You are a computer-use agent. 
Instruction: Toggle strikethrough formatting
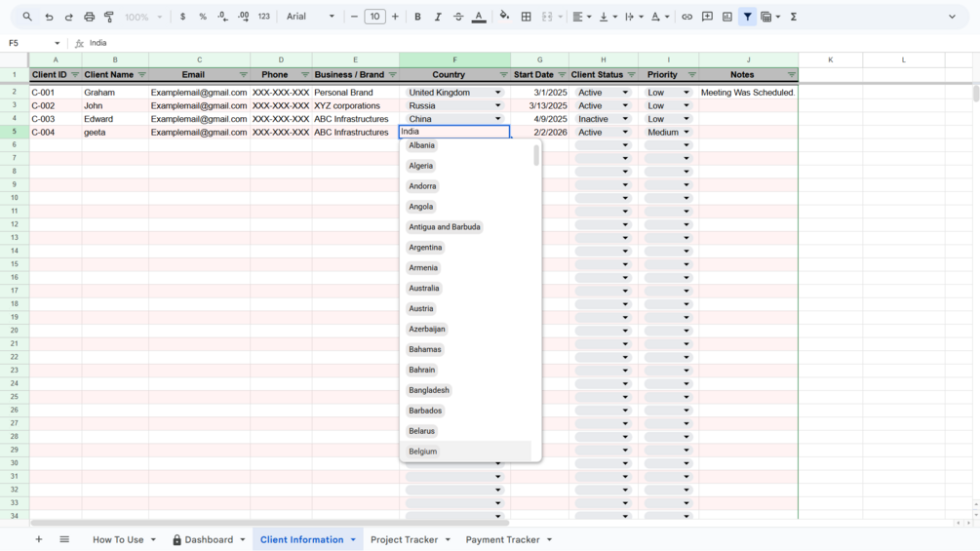(458, 17)
